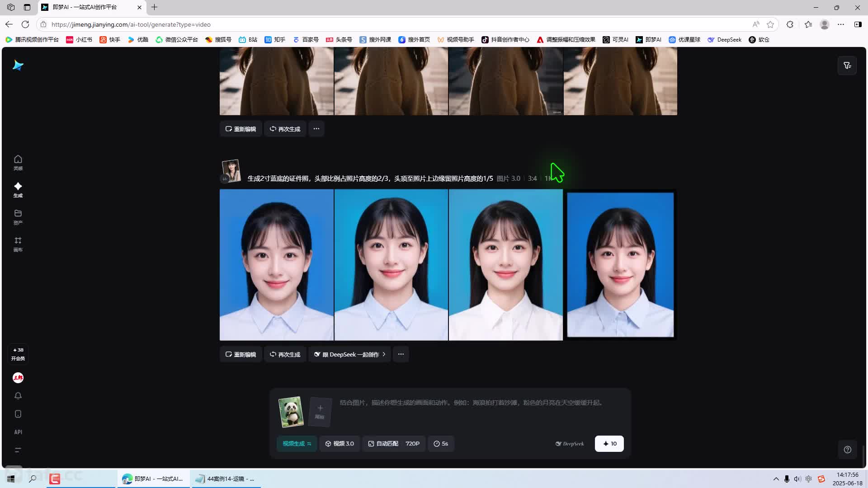Open the 视频 3.0 model dropdown
868x488 pixels.
340,444
